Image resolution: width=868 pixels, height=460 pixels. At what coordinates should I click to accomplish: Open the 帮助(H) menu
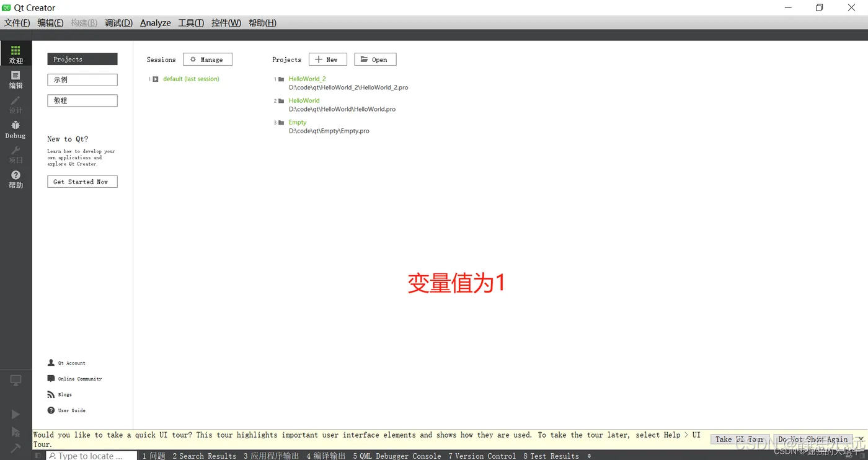click(x=262, y=23)
